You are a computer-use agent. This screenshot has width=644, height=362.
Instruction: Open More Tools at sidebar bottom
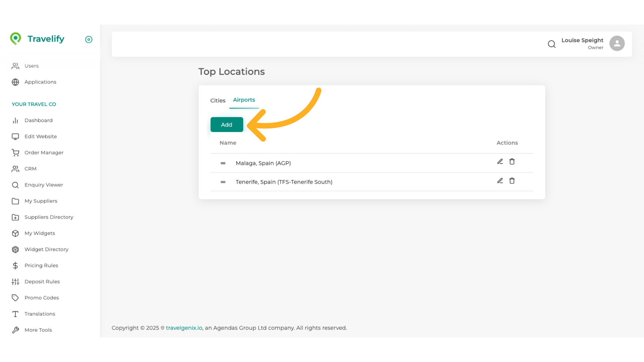tap(38, 330)
